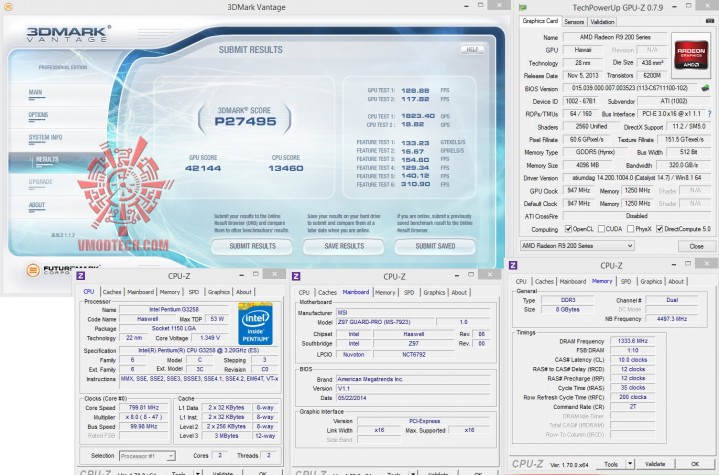Open Caches tab in right CPU-Z window
719x475 pixels.
click(544, 282)
